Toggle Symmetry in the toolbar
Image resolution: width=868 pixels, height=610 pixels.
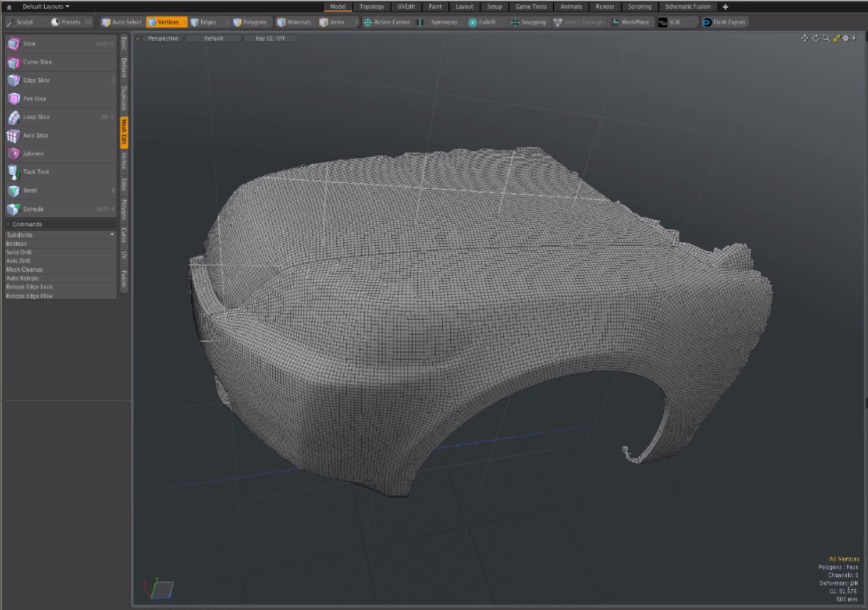click(x=444, y=22)
